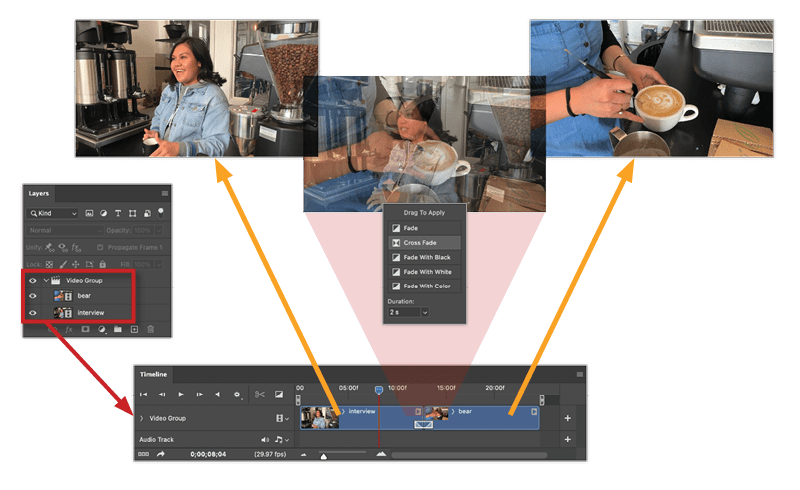Choose the Fade With Color transition
Viewport: 800px width, 490px height.
424,286
